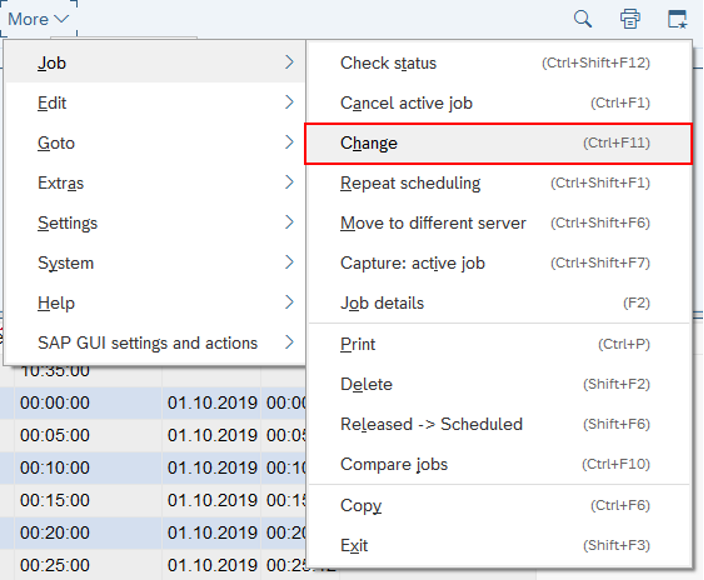Choose Cancel active job
The width and height of the screenshot is (704, 580).
[x=499, y=103]
